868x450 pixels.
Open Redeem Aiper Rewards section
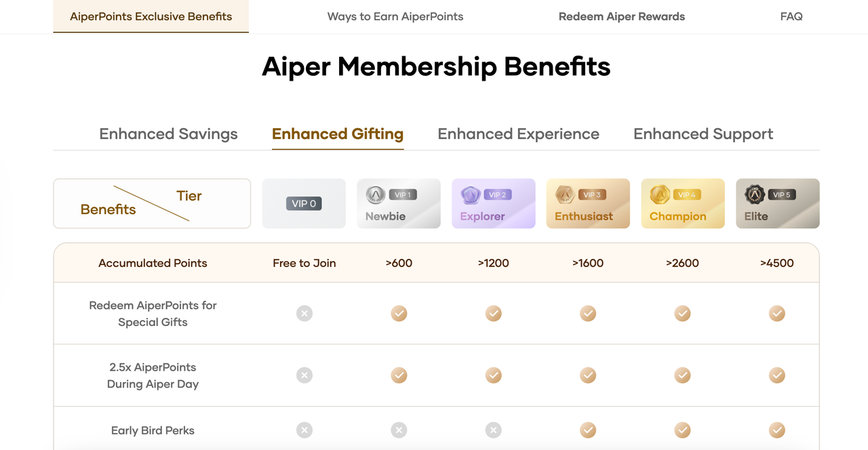point(622,16)
